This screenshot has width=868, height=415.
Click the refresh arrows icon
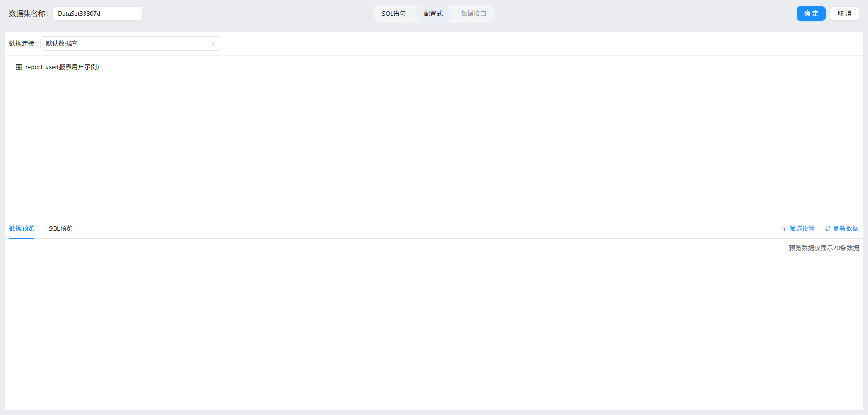click(828, 228)
